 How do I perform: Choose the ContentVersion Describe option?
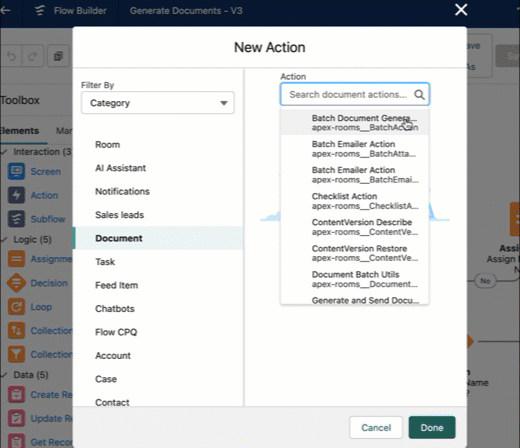coord(355,227)
